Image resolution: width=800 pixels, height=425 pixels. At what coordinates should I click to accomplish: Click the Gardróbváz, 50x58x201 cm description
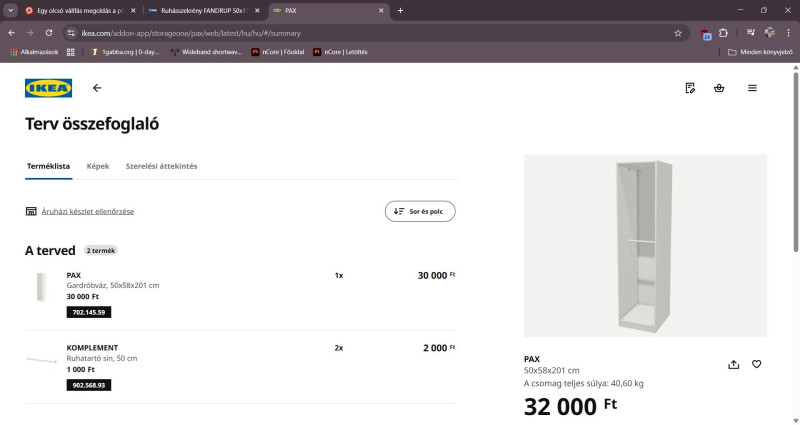click(113, 286)
